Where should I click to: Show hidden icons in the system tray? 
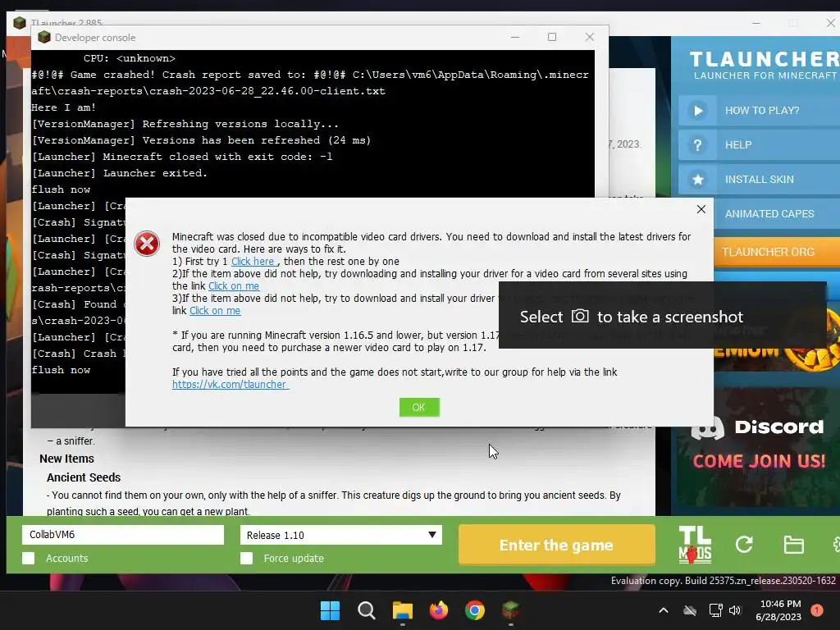(x=663, y=610)
